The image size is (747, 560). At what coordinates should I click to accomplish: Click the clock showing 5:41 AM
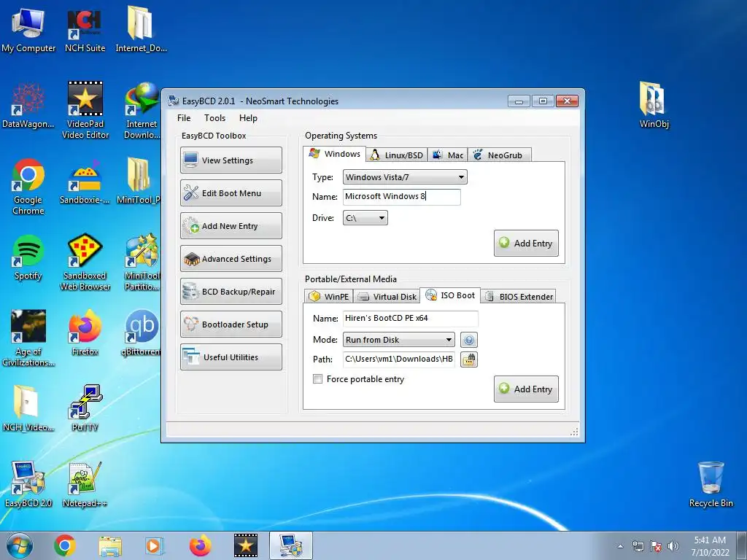pyautogui.click(x=710, y=546)
